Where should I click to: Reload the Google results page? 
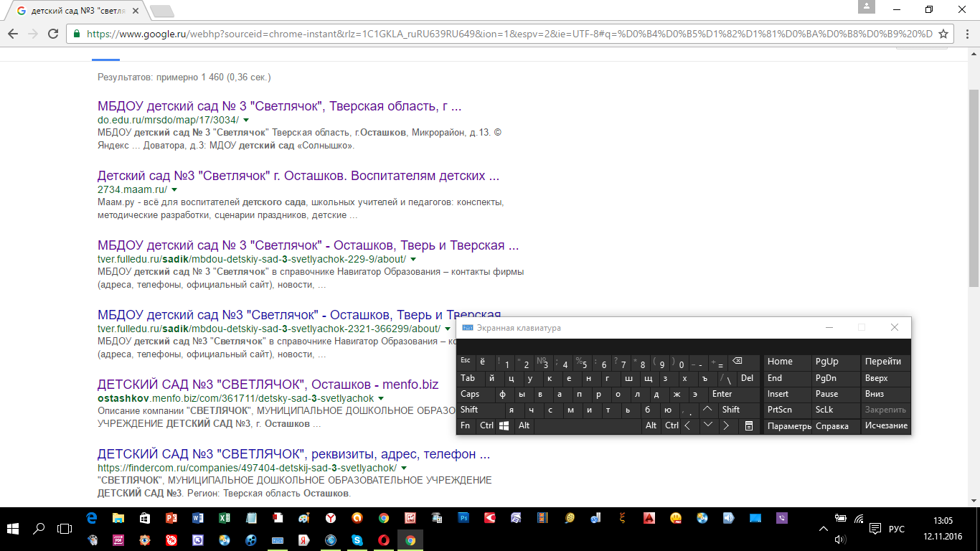(53, 34)
